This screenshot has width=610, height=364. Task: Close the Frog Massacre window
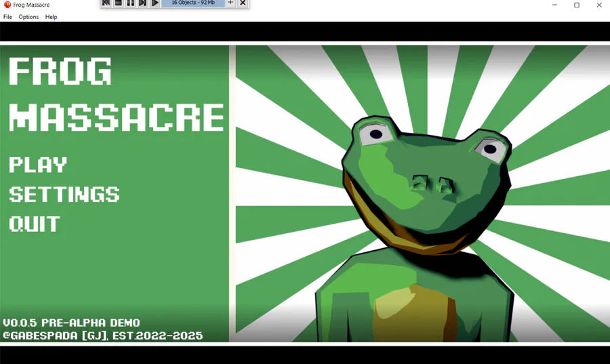click(x=599, y=5)
